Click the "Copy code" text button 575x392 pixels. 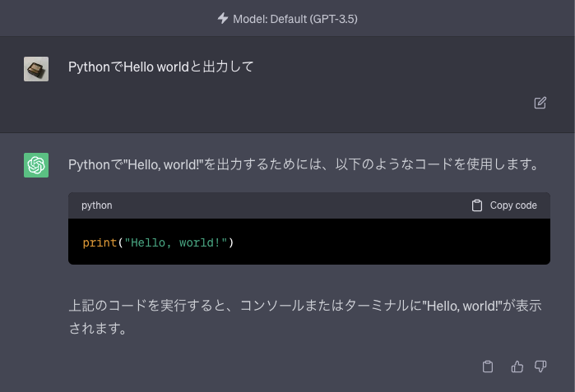[x=513, y=205]
